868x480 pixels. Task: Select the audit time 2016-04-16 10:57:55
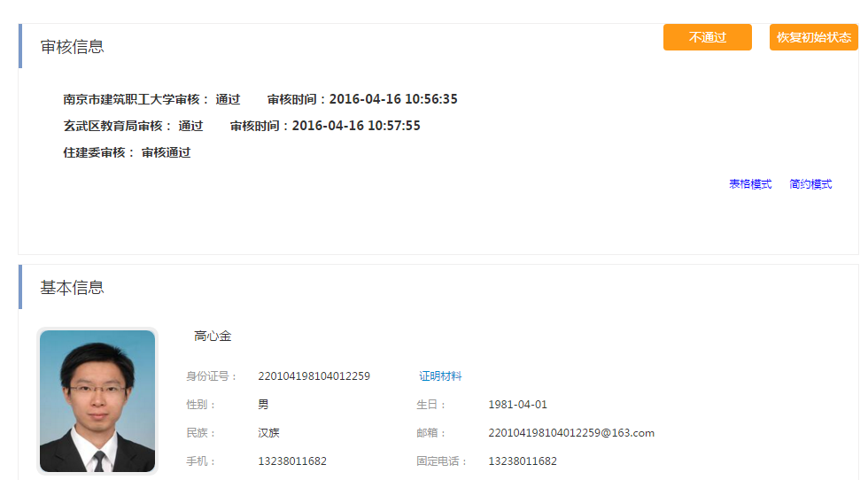pyautogui.click(x=356, y=126)
